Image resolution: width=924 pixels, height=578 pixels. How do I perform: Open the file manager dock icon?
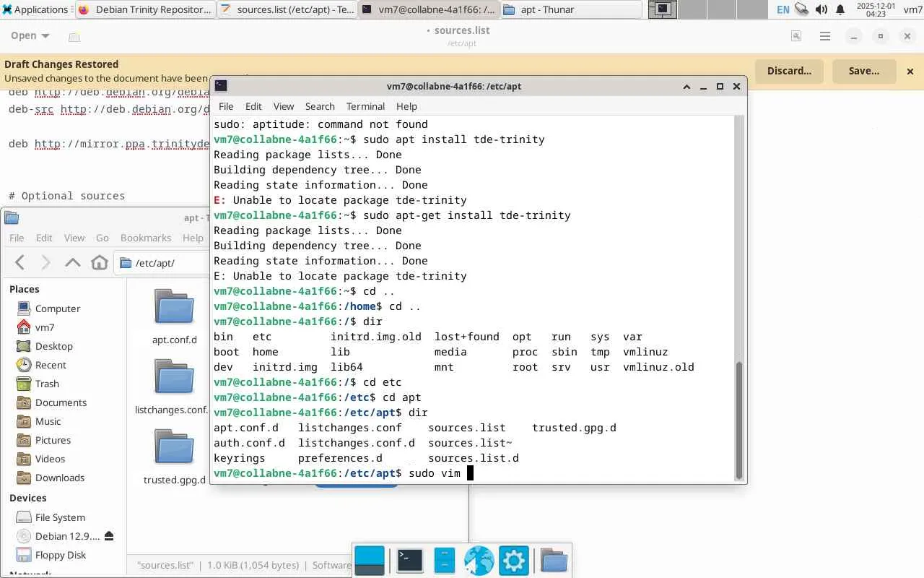point(445,560)
